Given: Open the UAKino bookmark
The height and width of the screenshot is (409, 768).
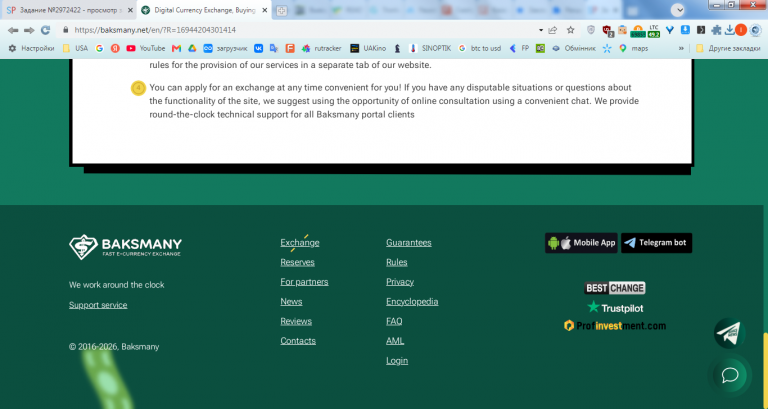Looking at the screenshot, I should (368, 48).
